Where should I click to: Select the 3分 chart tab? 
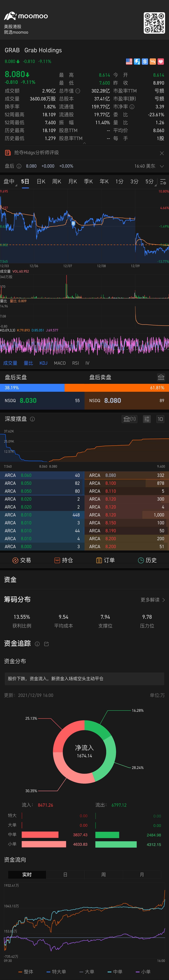134,181
